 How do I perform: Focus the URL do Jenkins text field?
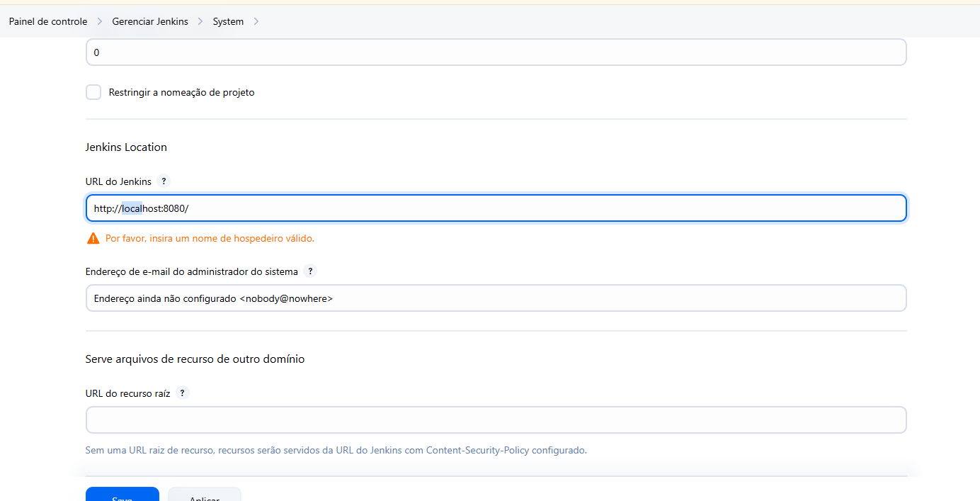[x=496, y=208]
